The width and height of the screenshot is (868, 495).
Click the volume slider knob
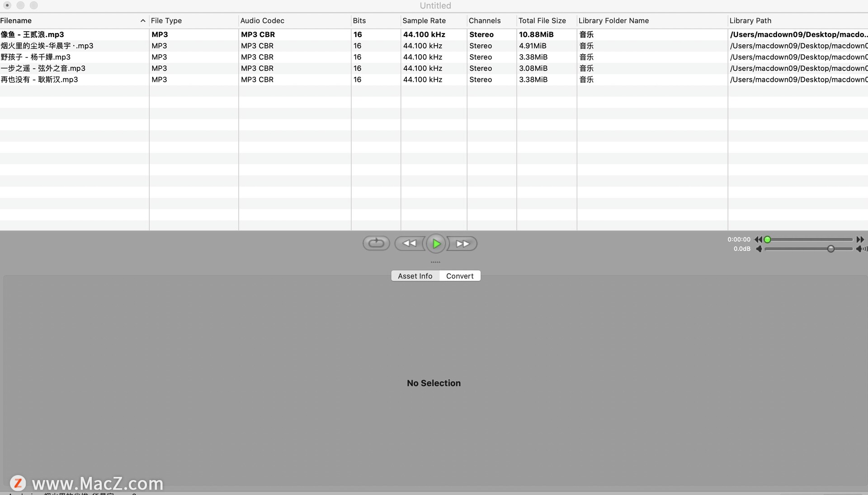[830, 249]
